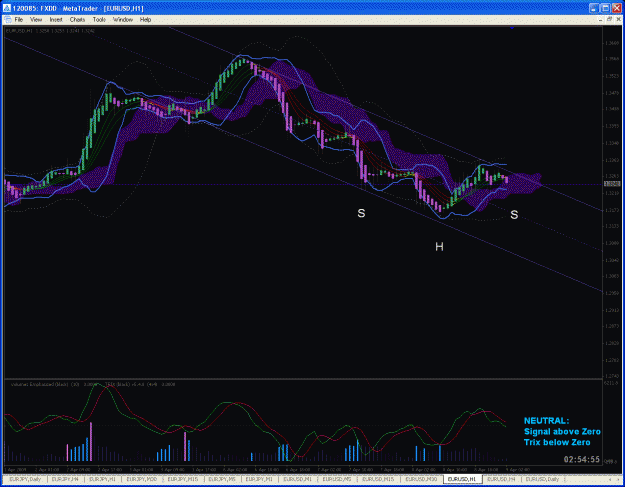Viewport: 625px width, 487px height.
Task: Minimize the inner EURUSD,H1 chart window
Action: pyautogui.click(x=600, y=20)
